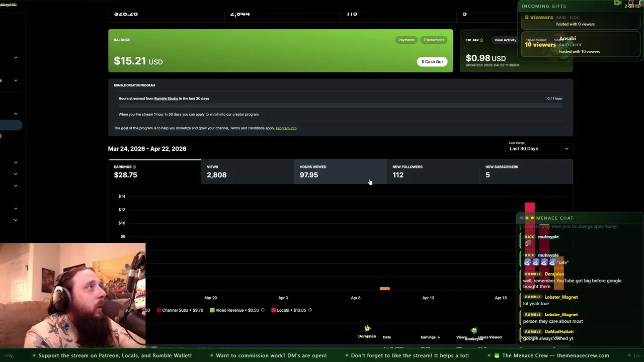Screen dimensions: 644x362
Task: Click the $15.21 USD balance amount
Action: coord(138,61)
